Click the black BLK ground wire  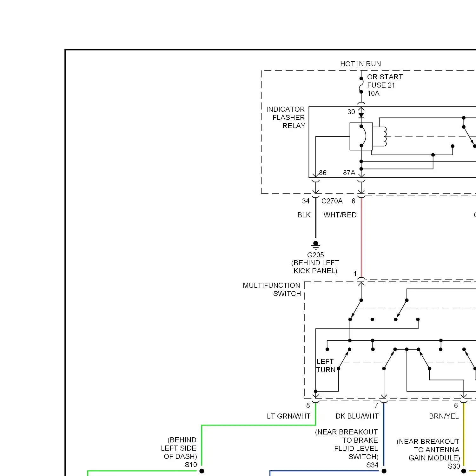click(x=315, y=218)
